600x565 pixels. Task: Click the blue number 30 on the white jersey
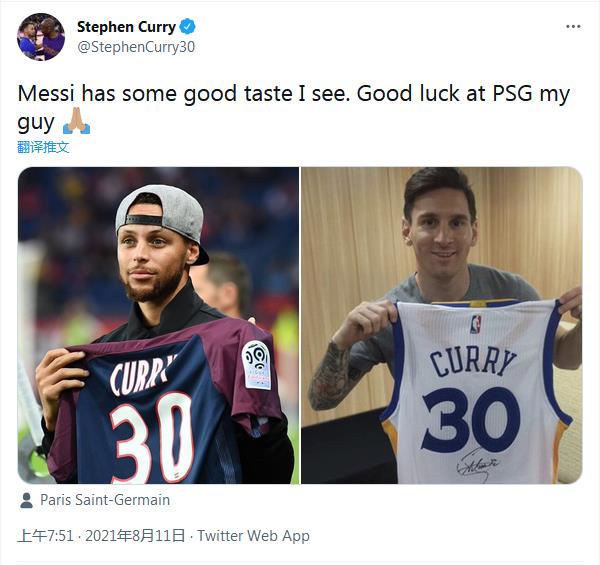point(470,418)
